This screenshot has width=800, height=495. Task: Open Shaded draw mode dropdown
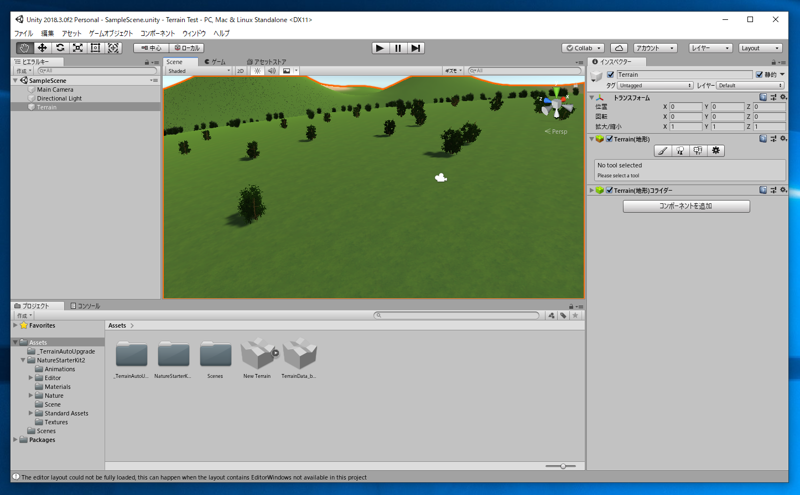tap(198, 71)
